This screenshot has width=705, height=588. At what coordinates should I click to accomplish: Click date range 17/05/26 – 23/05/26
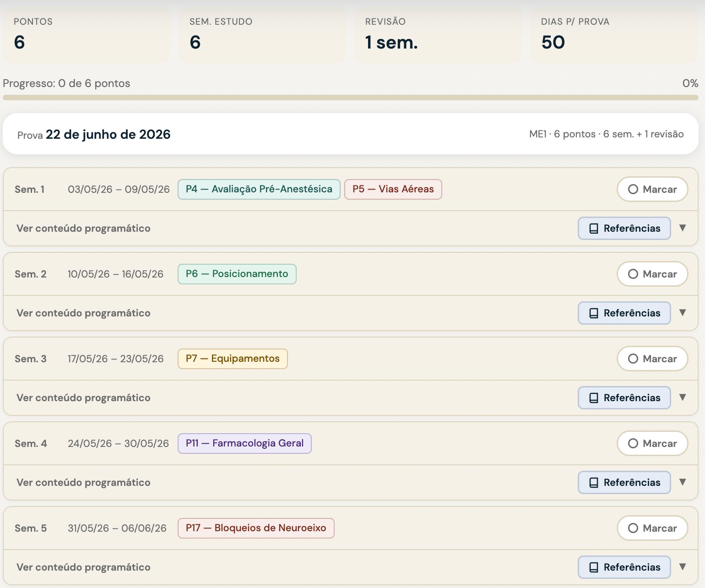[x=115, y=359]
